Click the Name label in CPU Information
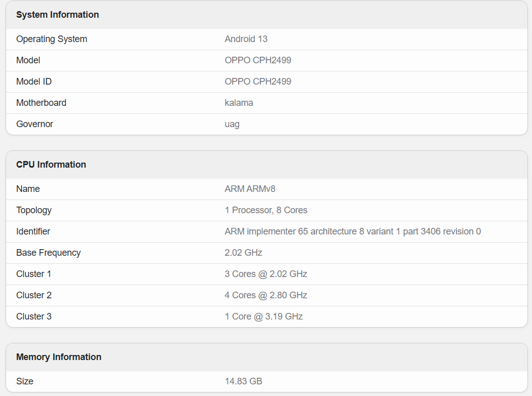 tap(28, 189)
